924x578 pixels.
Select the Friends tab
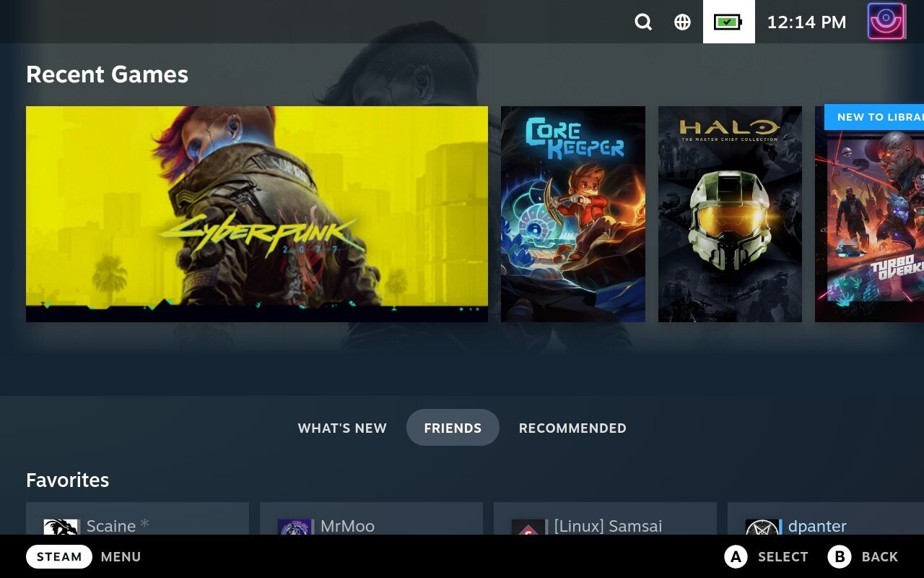(453, 428)
